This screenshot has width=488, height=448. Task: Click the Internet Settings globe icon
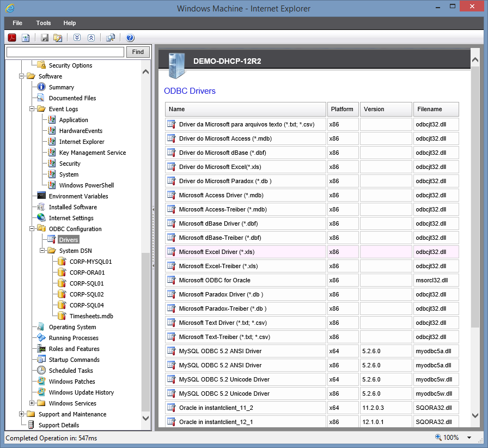(41, 218)
